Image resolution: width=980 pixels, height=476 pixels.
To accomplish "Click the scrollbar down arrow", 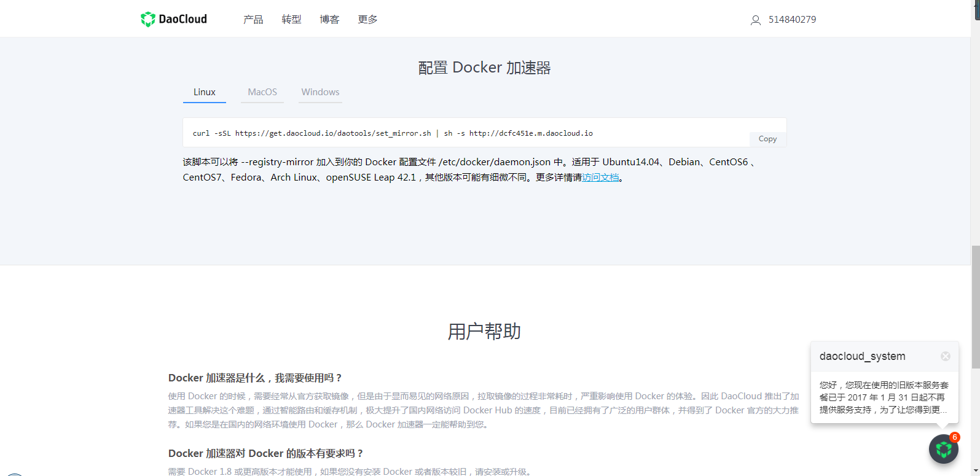I will 976,471.
